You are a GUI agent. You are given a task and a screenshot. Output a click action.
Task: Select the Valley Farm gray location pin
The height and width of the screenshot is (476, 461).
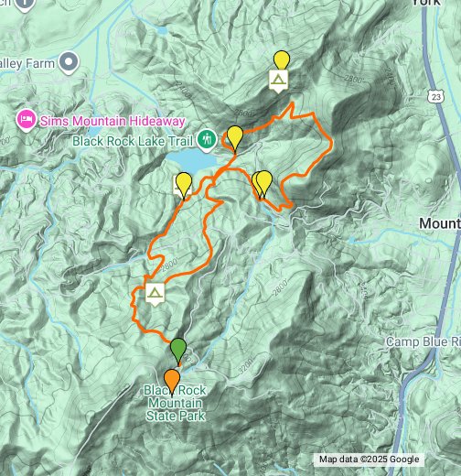pyautogui.click(x=69, y=62)
